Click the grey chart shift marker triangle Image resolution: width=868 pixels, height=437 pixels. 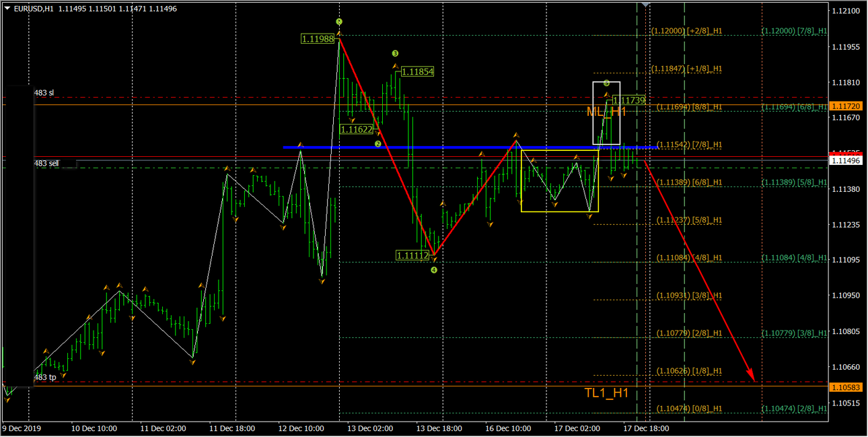(x=646, y=5)
